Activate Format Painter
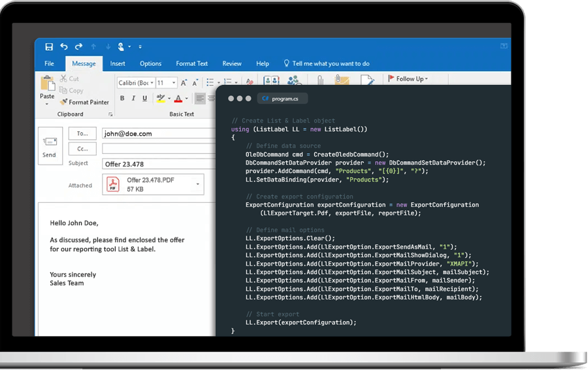588x370 pixels. coord(84,102)
